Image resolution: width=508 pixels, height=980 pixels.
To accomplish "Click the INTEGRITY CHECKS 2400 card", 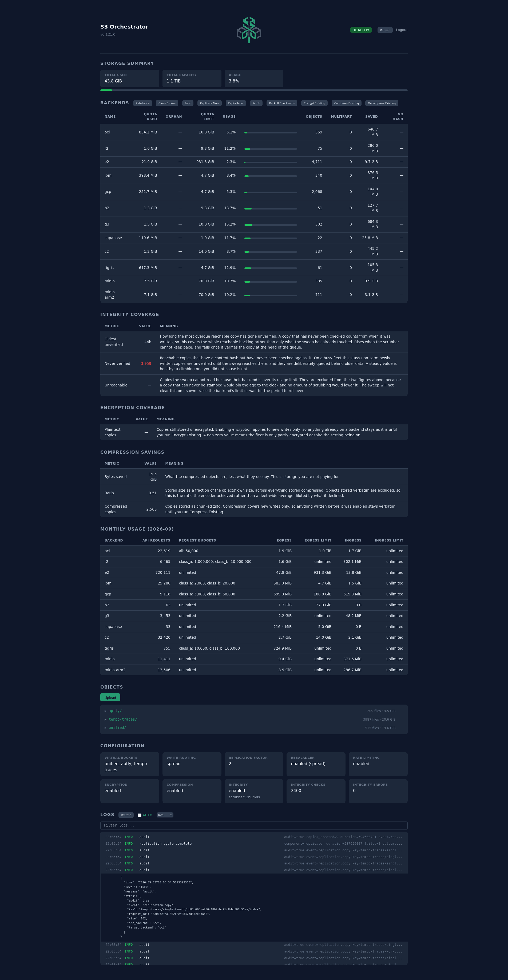I will pos(316,791).
